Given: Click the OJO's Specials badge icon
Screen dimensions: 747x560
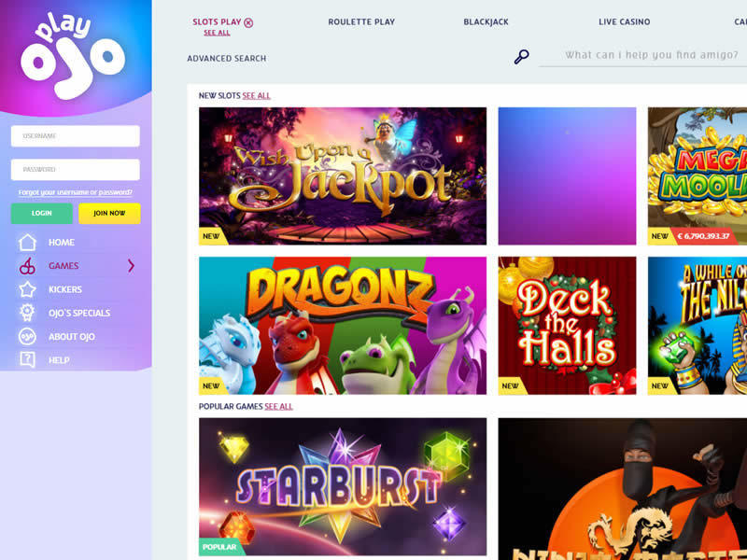Looking at the screenshot, I should click(x=27, y=313).
